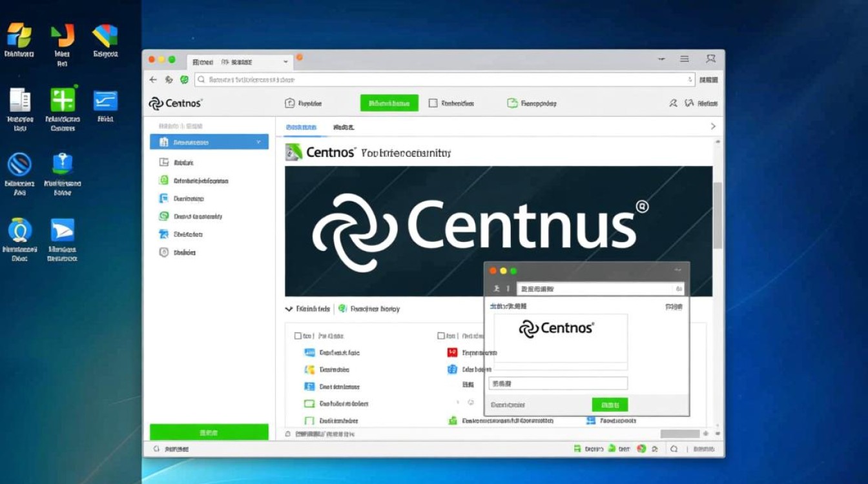Tick the checkbox heading the right list column

441,336
